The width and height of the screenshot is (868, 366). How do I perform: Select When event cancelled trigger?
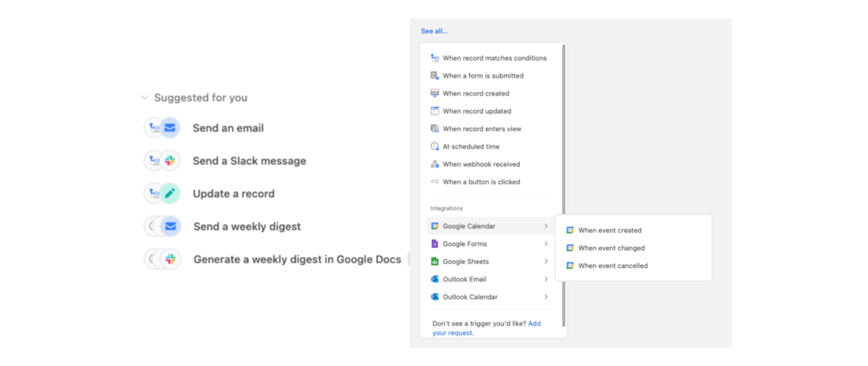[612, 265]
